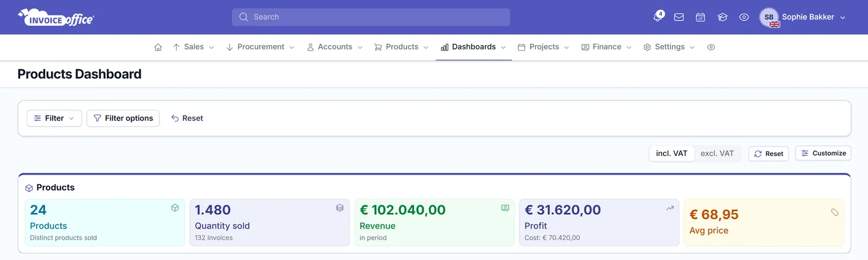868x260 pixels.
Task: Open the Finance menu
Action: tap(606, 47)
